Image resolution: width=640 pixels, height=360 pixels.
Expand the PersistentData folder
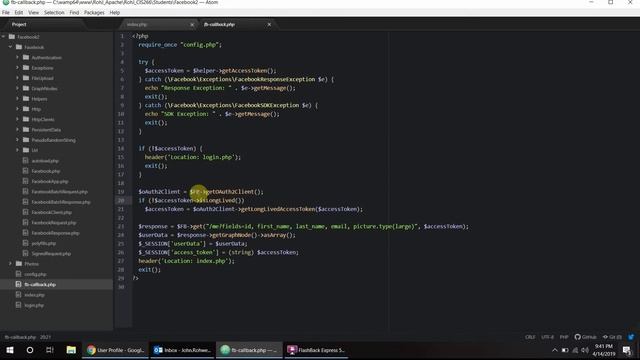point(18,129)
